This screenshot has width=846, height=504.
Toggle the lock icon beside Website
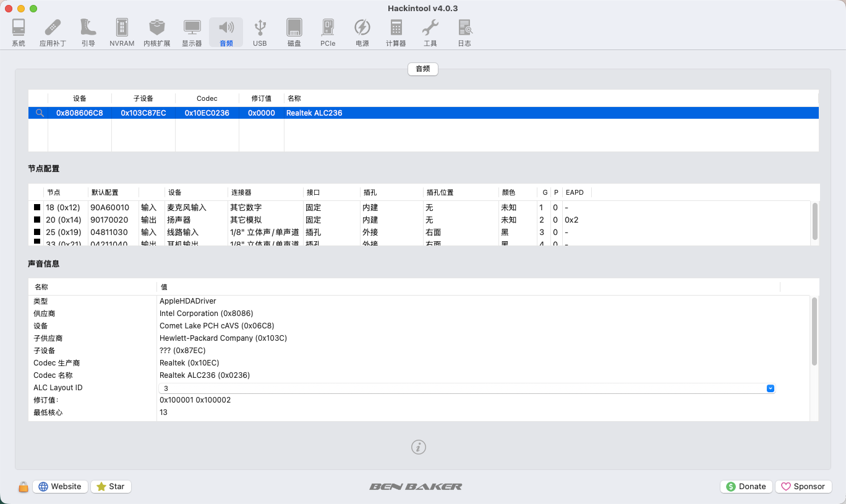point(23,487)
